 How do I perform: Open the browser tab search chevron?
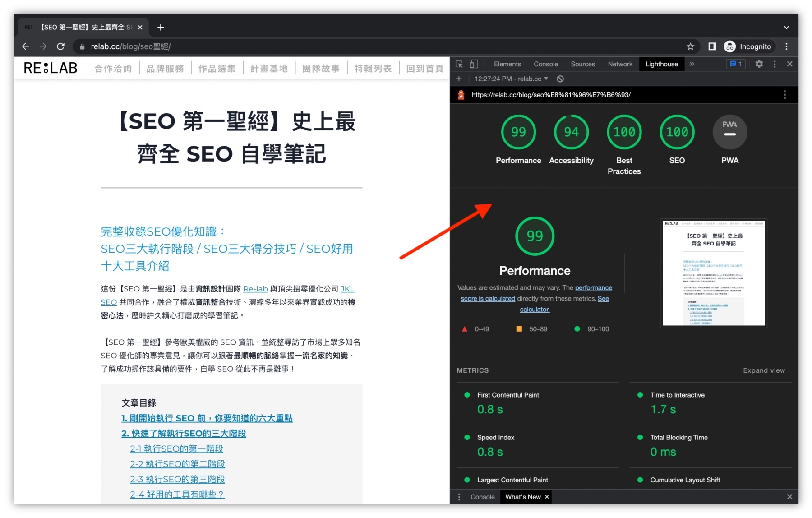786,27
